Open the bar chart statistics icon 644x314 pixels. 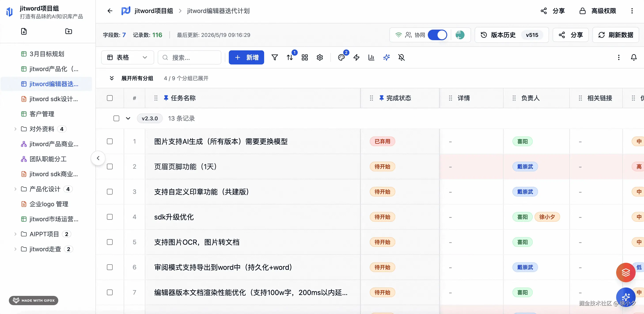click(x=371, y=57)
